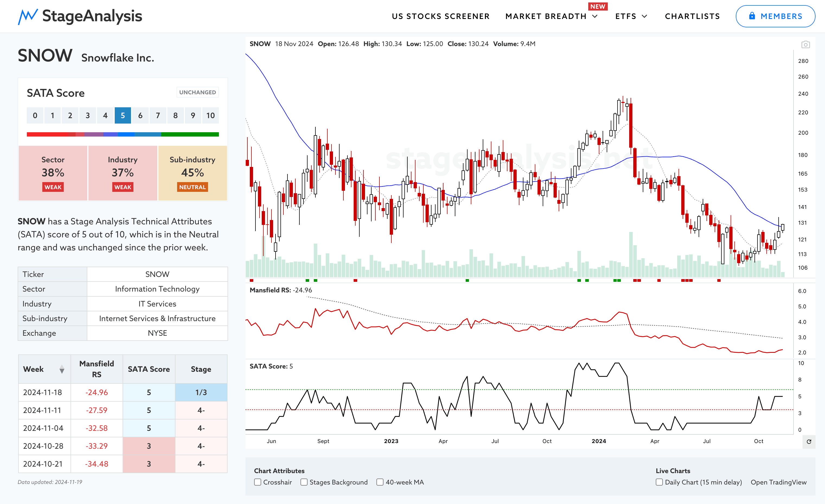
Task: Click the SATA score color gradient bar
Action: [123, 134]
